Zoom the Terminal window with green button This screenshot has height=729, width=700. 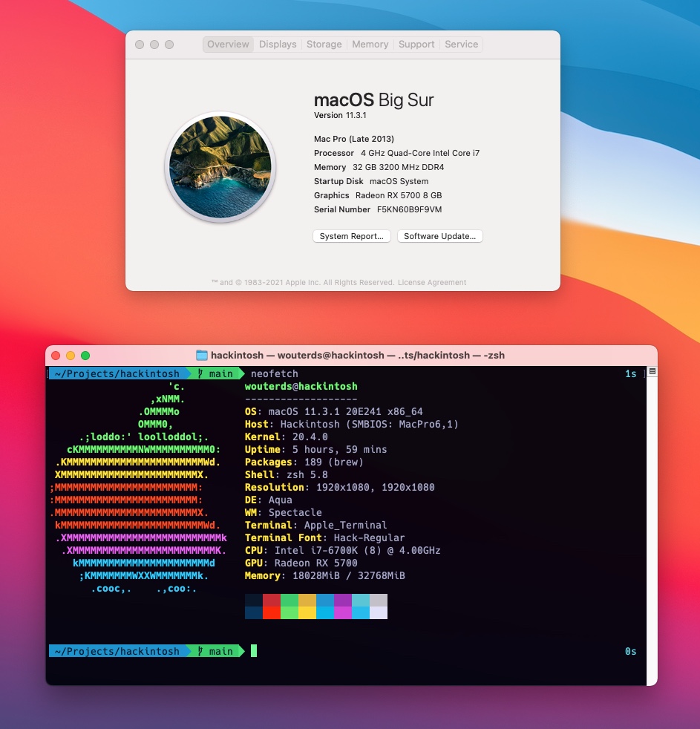click(x=85, y=356)
